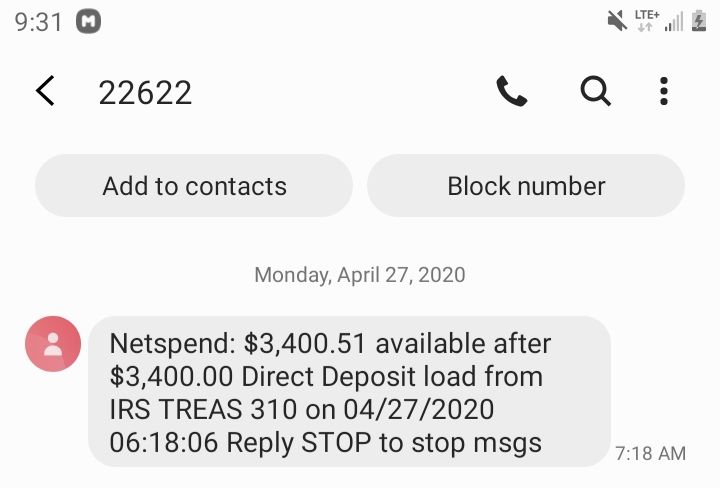This screenshot has width=720, height=488.
Task: Open the three-dot more options menu
Action: tap(664, 91)
